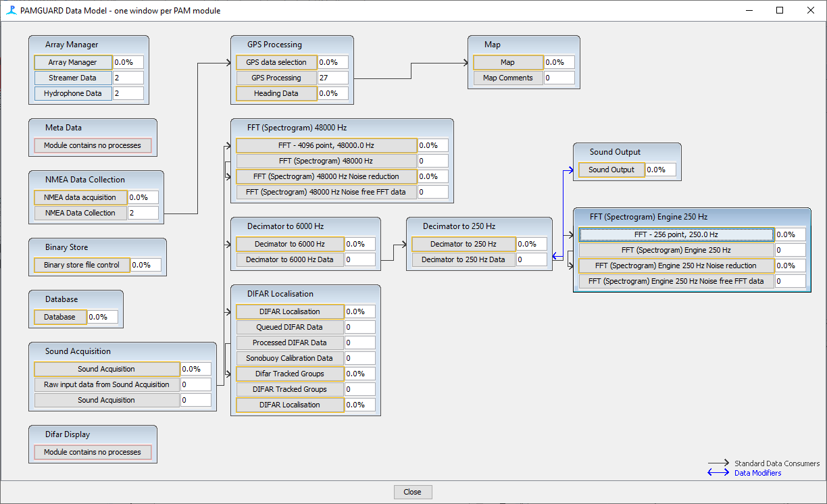Select the FFT - 4096 point, 48000.0 Hz process
Viewport: 827px width, 504px height.
tap(326, 145)
